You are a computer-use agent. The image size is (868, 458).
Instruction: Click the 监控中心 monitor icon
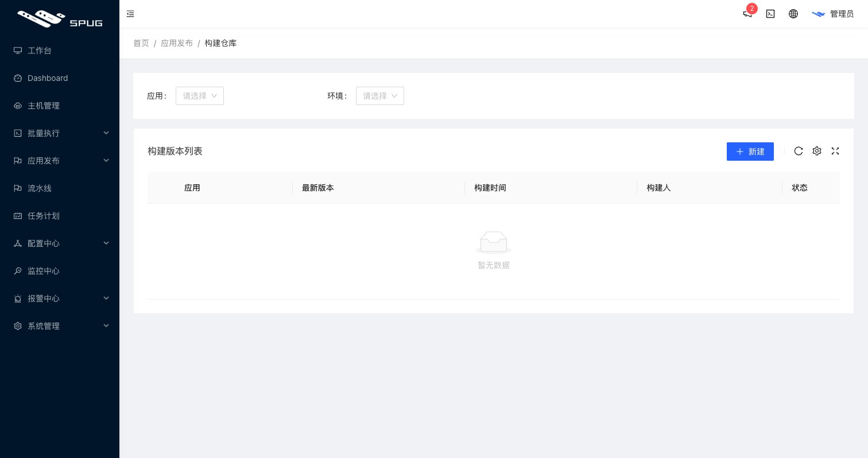coord(18,271)
